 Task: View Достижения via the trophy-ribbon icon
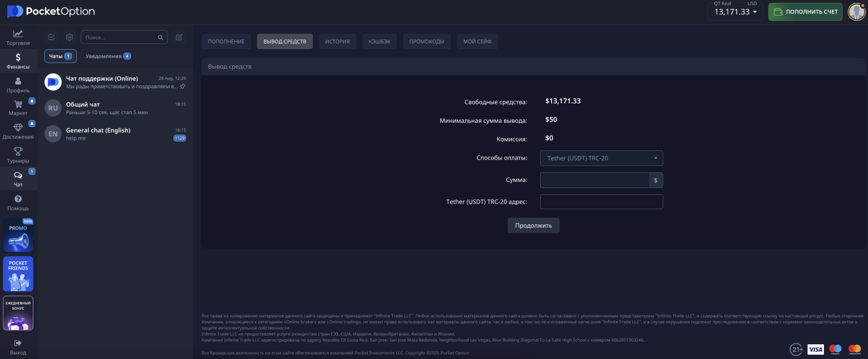(x=18, y=131)
